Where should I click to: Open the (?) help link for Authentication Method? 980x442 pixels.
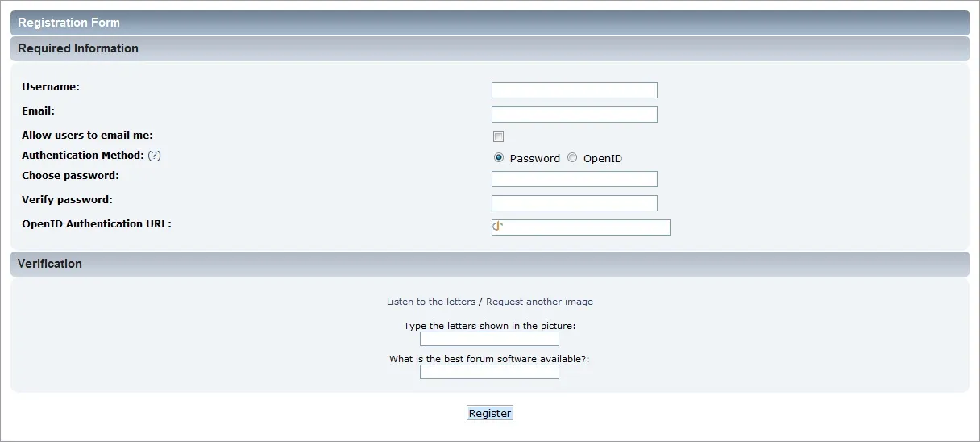click(154, 155)
